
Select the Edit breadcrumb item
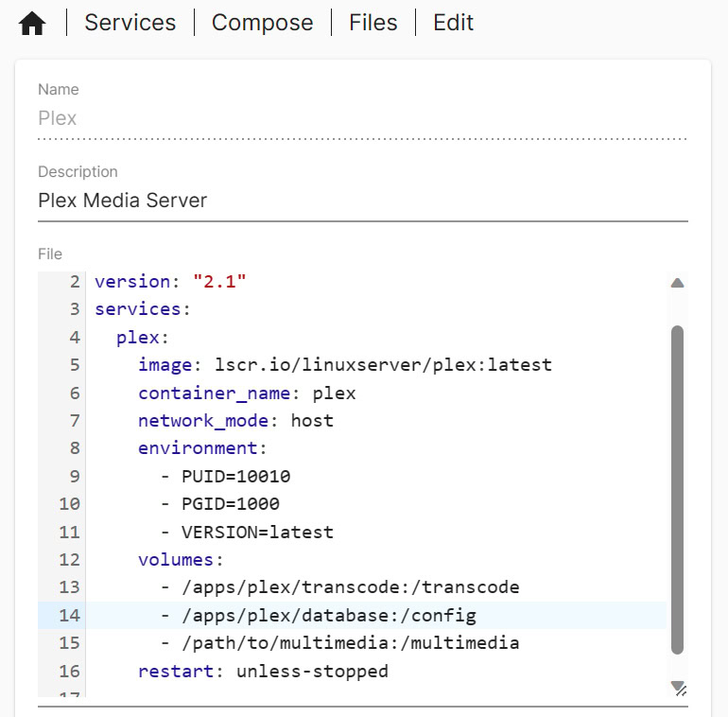click(453, 23)
